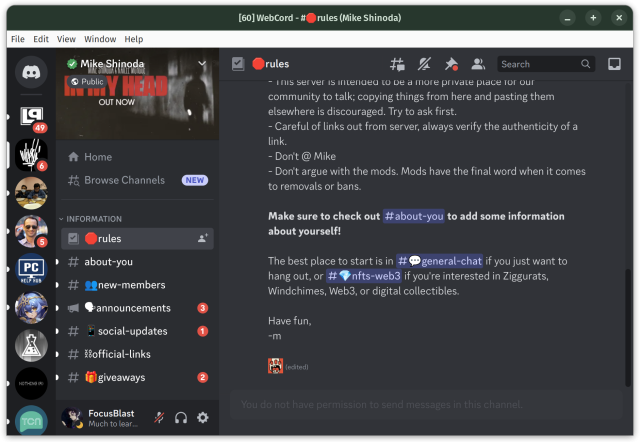
Task: Go to server Home
Action: 137,157
